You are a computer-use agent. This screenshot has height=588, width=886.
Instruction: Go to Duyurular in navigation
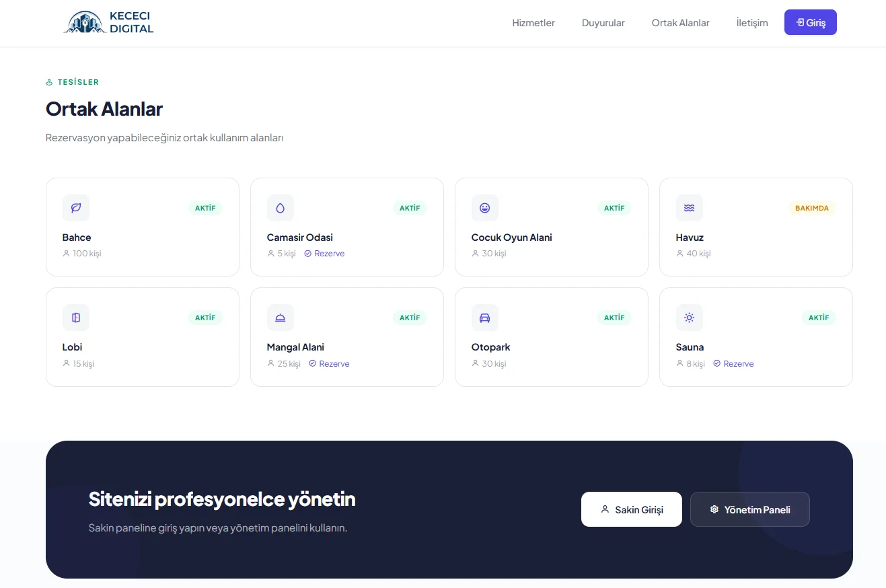coord(603,23)
